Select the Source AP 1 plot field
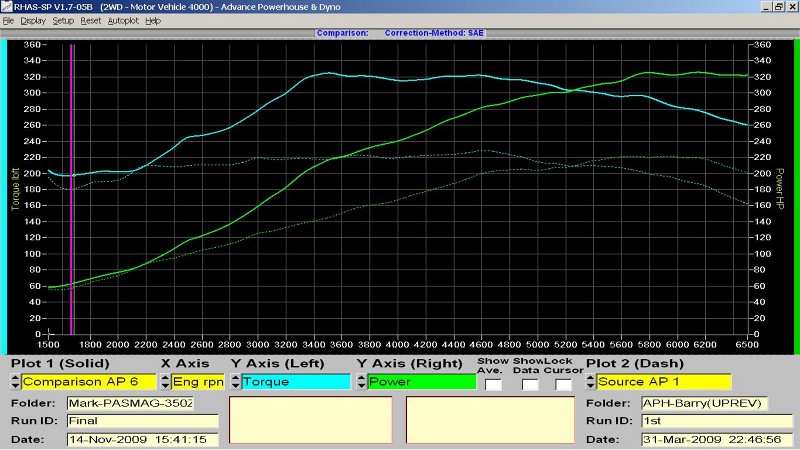800x450 pixels. [664, 382]
